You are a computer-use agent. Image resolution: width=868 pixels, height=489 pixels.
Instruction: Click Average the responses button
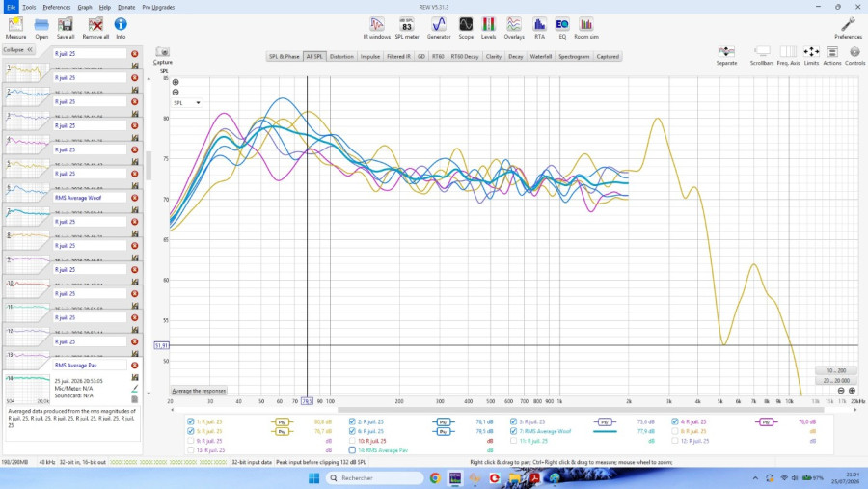point(199,391)
